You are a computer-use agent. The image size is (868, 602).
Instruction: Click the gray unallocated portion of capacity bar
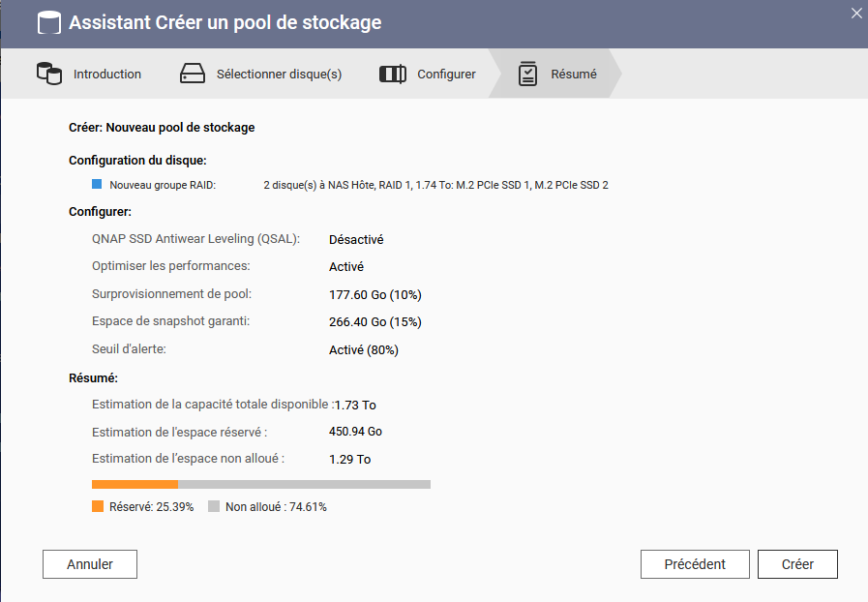coord(304,484)
